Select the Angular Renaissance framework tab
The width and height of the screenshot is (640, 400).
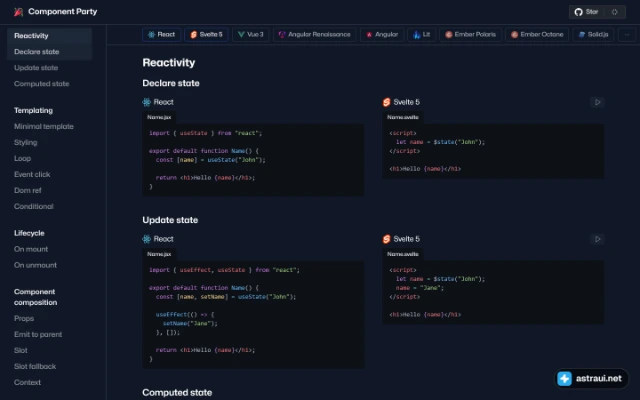pyautogui.click(x=314, y=35)
